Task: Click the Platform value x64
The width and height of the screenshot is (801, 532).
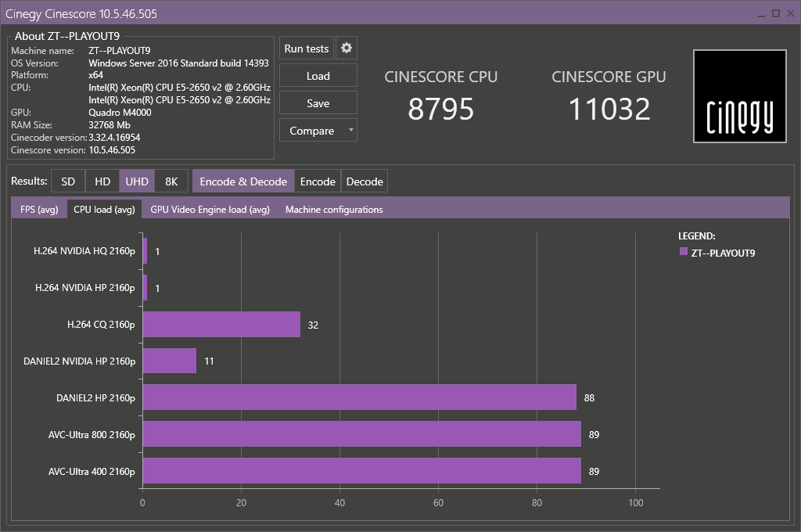Action: click(95, 75)
